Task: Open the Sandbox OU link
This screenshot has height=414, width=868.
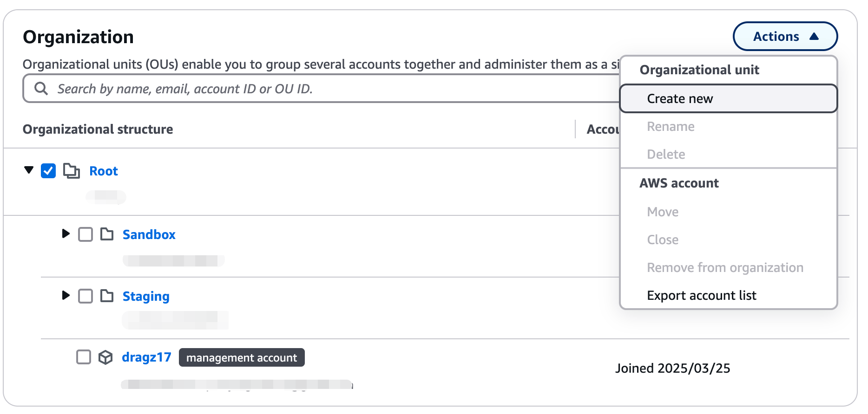Action: coord(149,235)
